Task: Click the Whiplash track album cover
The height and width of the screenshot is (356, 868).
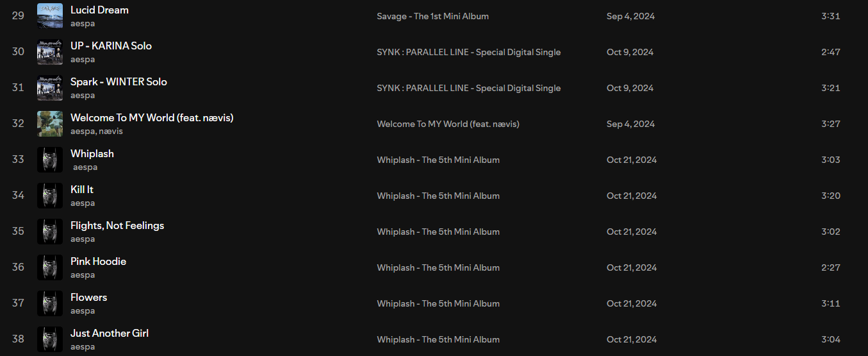Action: [50, 160]
